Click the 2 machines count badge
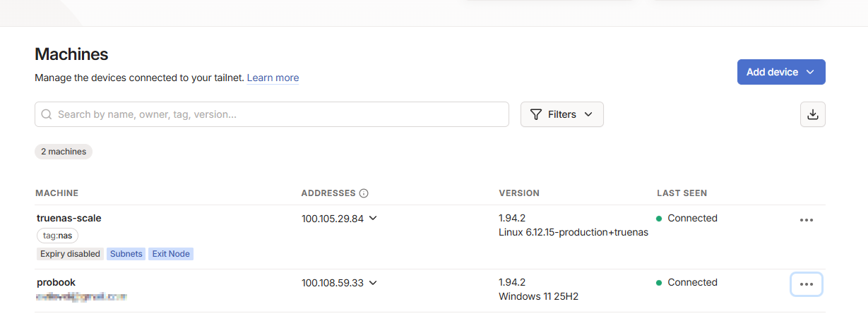 click(64, 152)
